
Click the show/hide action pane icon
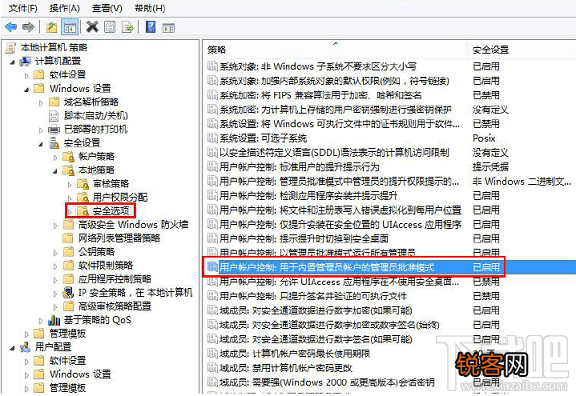pos(169,28)
